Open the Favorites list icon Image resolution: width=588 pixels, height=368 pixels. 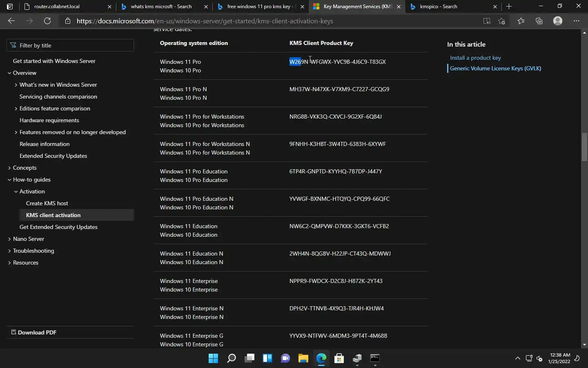pyautogui.click(x=521, y=21)
